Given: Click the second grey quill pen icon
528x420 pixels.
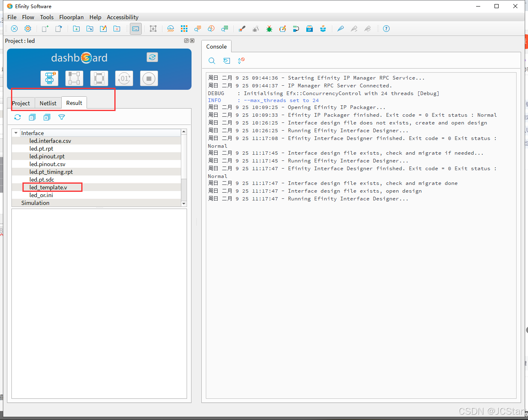Looking at the screenshot, I should tap(368, 29).
